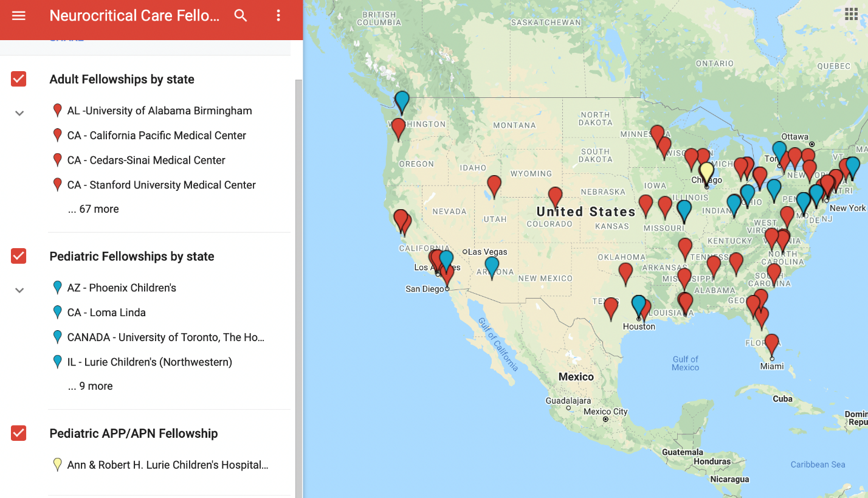Open CA - Cedars-Sinai Medical Center entry
Image resolution: width=868 pixels, height=498 pixels.
[x=146, y=161]
